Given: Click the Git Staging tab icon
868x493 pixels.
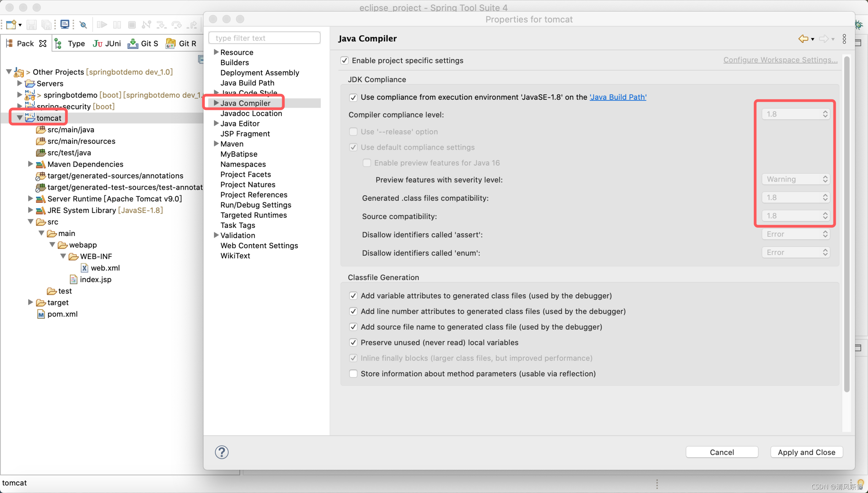Looking at the screenshot, I should tap(133, 43).
